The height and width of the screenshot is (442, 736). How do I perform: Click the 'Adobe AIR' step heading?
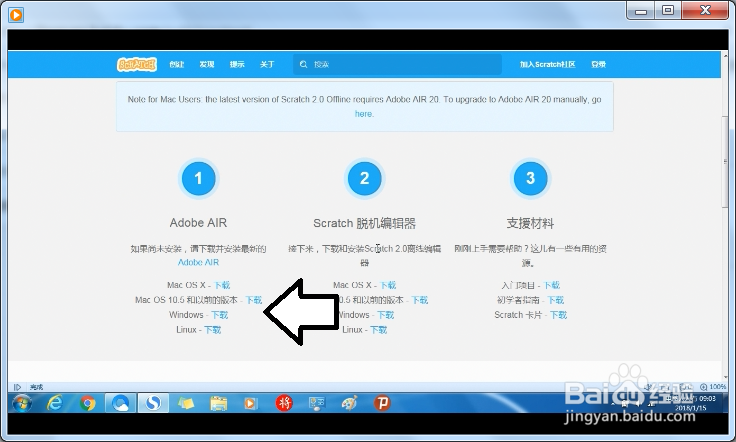(x=198, y=223)
